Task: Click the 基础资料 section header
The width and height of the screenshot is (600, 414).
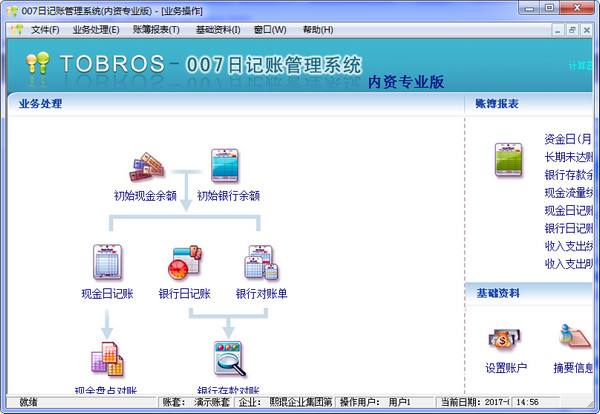Action: pos(498,293)
